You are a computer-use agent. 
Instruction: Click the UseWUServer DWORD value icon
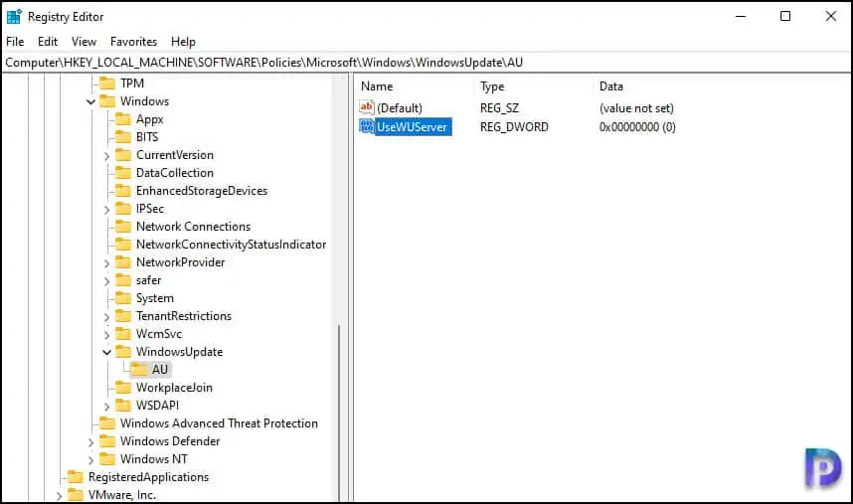[367, 126]
